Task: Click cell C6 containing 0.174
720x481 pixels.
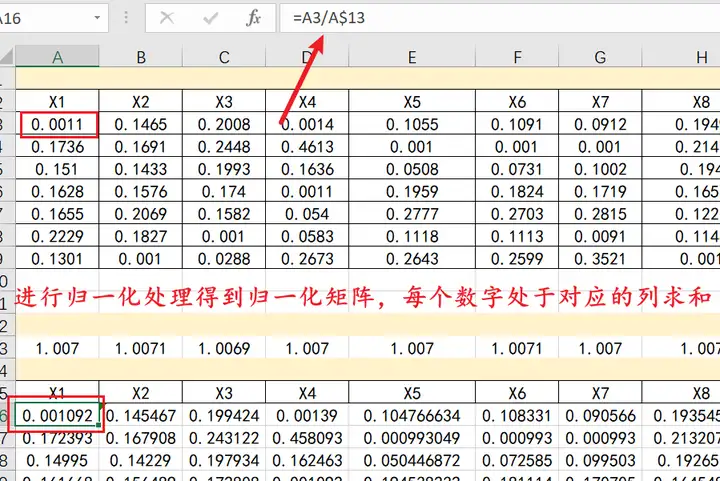Action: coord(224,191)
